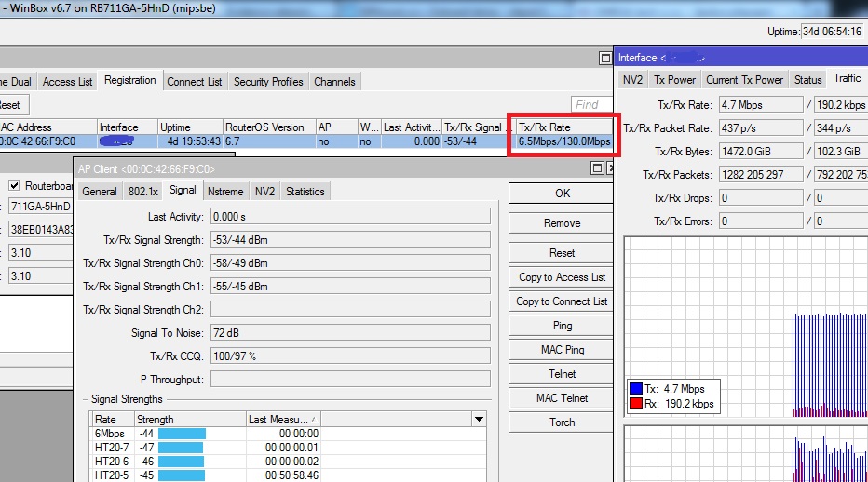Click Copy to Access List button
Screen dimensions: 868x482
click(562, 277)
